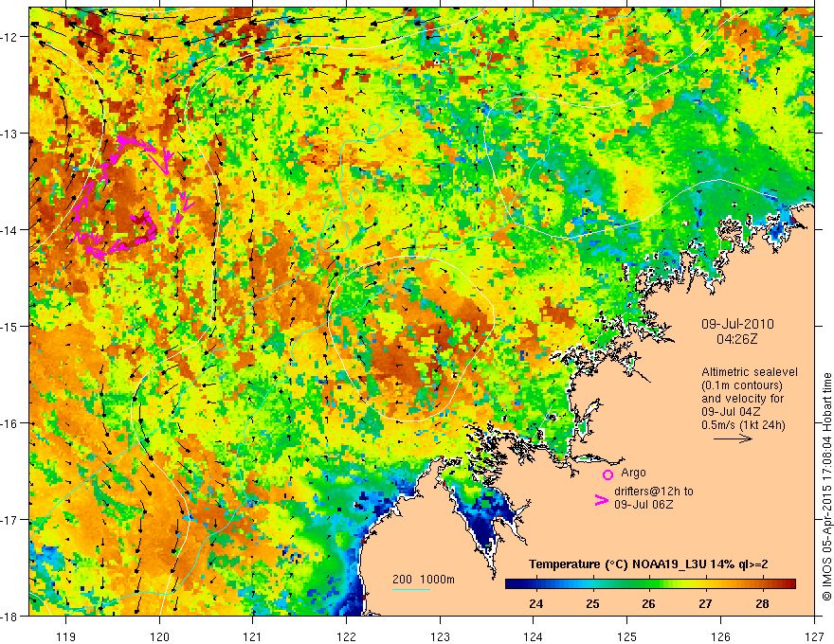This screenshot has height=644, width=834.
Task: Click the (0.1m contours) legend line
Action: point(742,385)
